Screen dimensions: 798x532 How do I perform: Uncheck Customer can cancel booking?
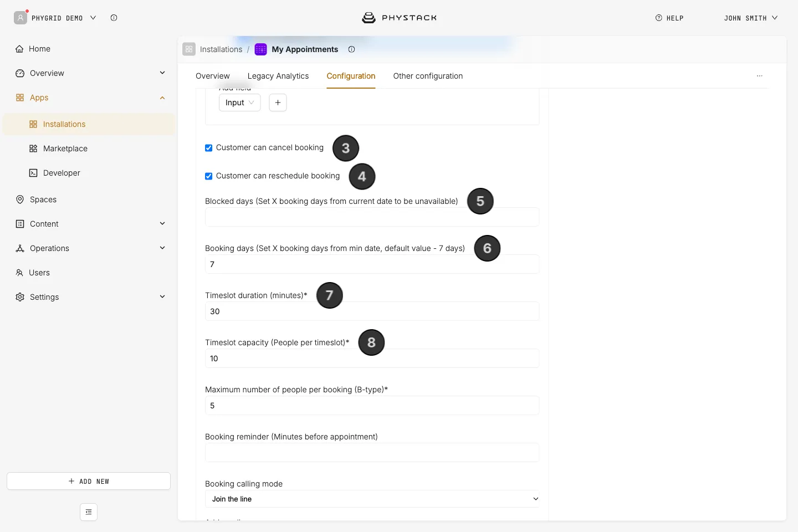tap(209, 148)
